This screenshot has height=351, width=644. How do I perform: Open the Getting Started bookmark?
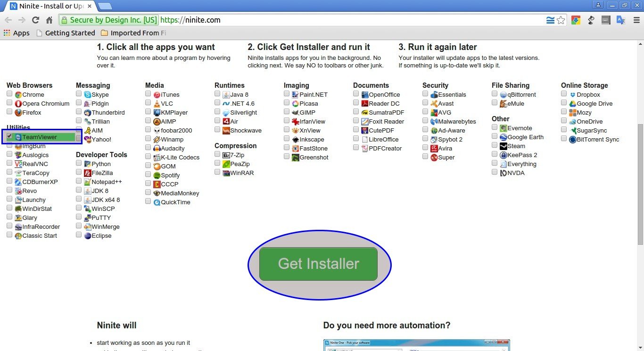[65, 33]
